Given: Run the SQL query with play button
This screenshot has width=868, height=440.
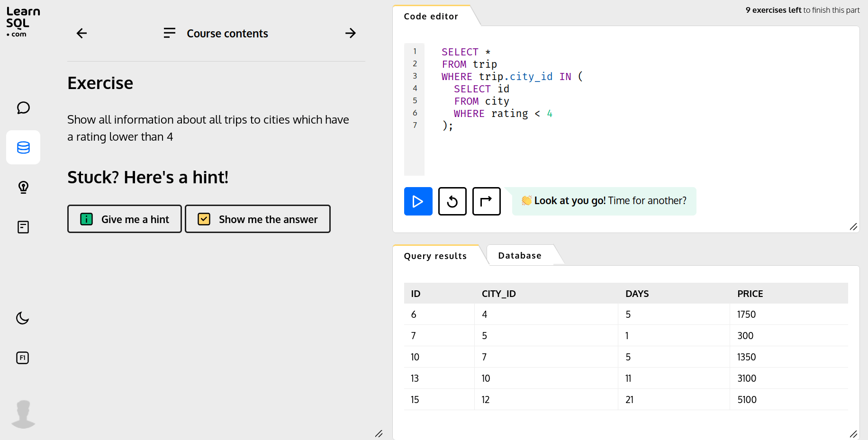Looking at the screenshot, I should coord(418,201).
